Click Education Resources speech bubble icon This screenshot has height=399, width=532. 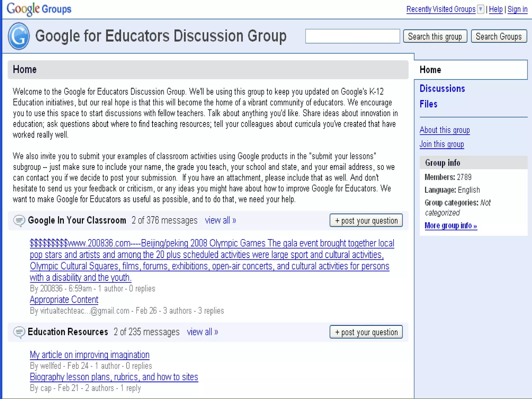pyautogui.click(x=19, y=332)
